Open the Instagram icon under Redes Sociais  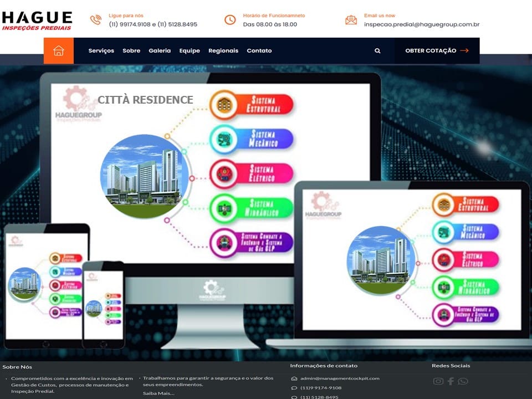click(438, 381)
